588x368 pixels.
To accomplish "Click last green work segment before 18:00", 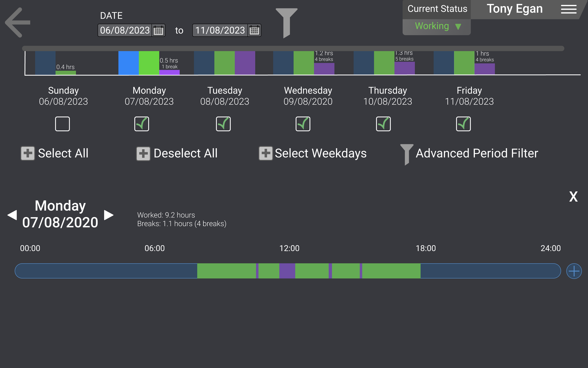I will coord(391,271).
